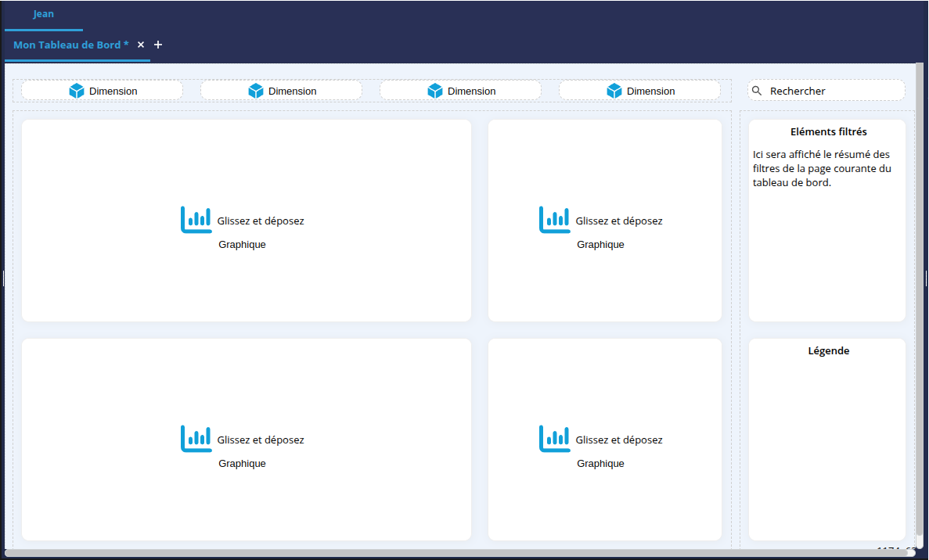Image resolution: width=929 pixels, height=560 pixels.
Task: Click the Légende panel heading
Action: [828, 350]
